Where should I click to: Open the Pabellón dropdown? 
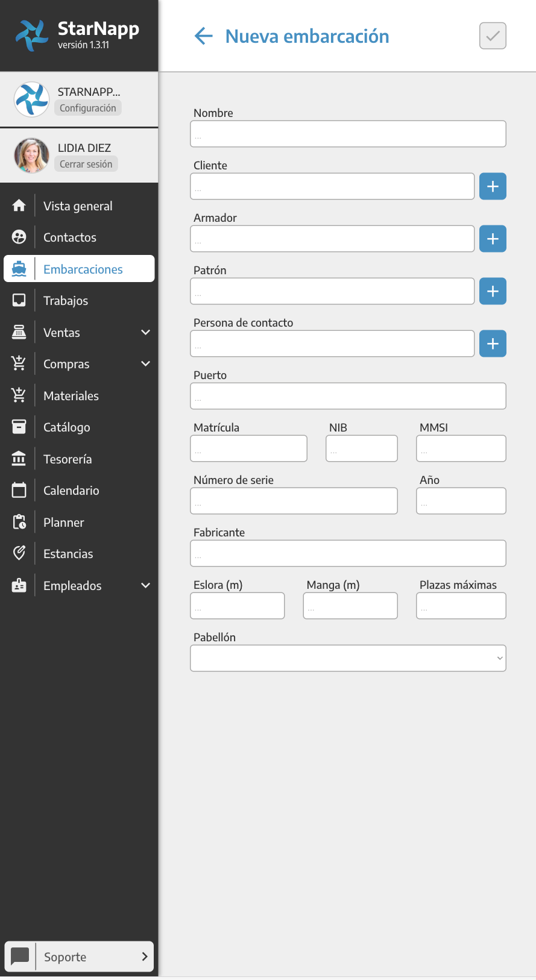(348, 658)
